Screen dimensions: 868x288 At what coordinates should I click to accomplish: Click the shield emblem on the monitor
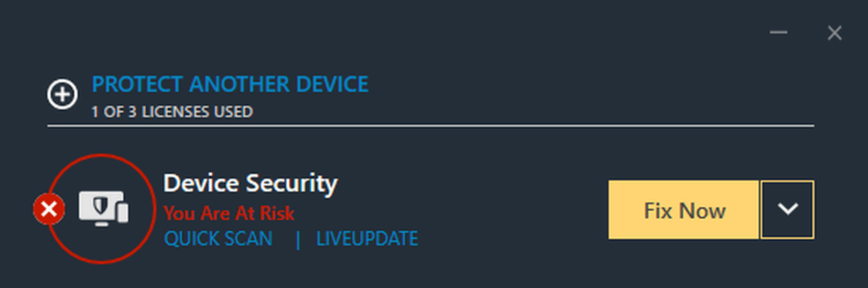tap(100, 206)
